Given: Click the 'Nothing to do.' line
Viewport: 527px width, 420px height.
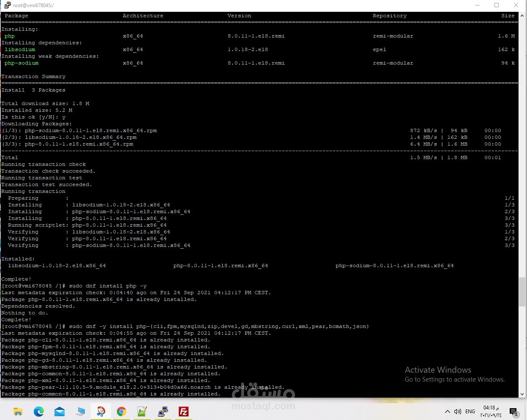Looking at the screenshot, I should click(x=24, y=313).
